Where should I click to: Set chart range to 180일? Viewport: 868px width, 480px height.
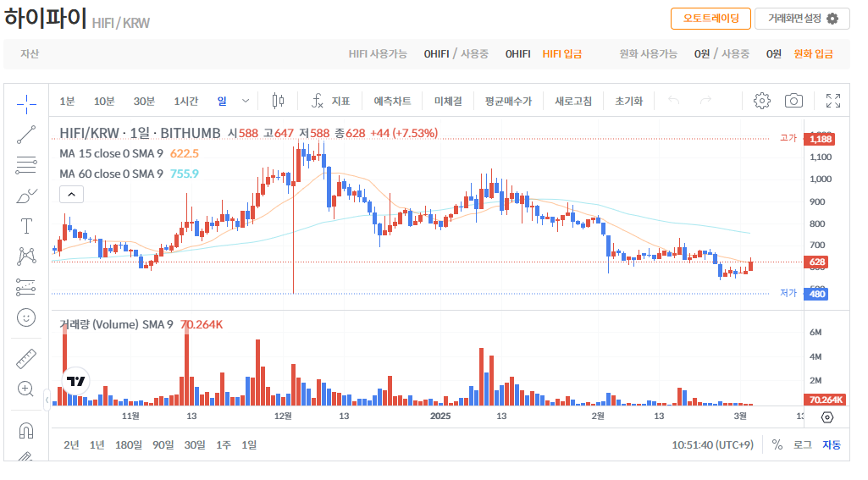click(129, 444)
